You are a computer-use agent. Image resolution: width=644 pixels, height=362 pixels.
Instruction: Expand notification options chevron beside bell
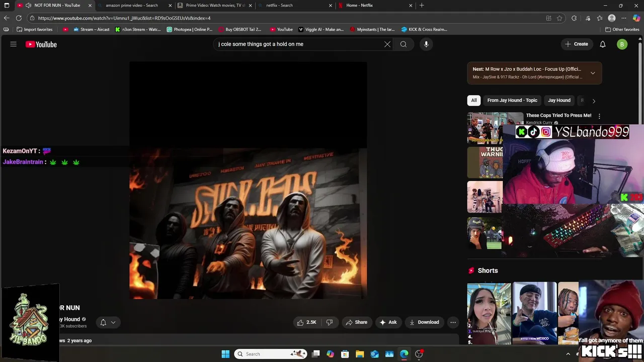click(x=113, y=322)
